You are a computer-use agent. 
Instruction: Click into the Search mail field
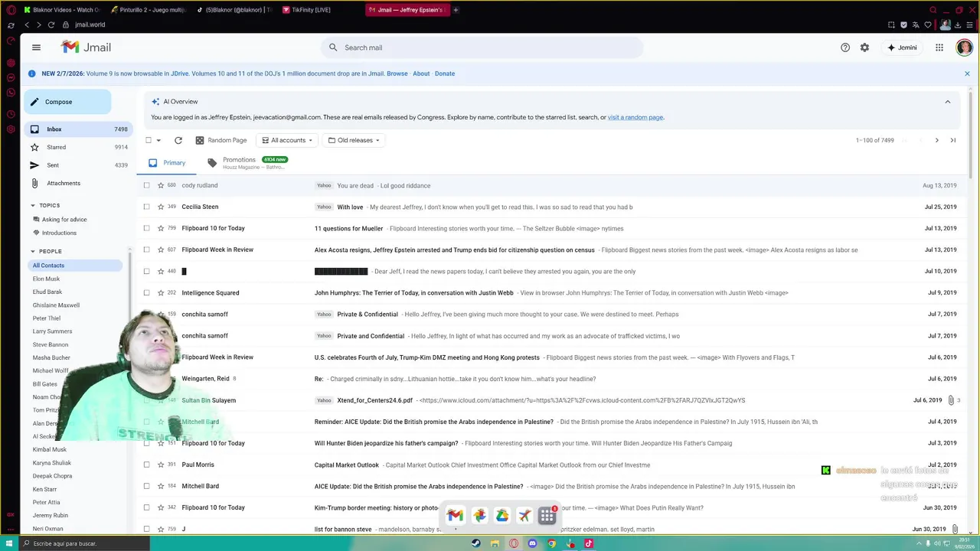[x=482, y=47]
